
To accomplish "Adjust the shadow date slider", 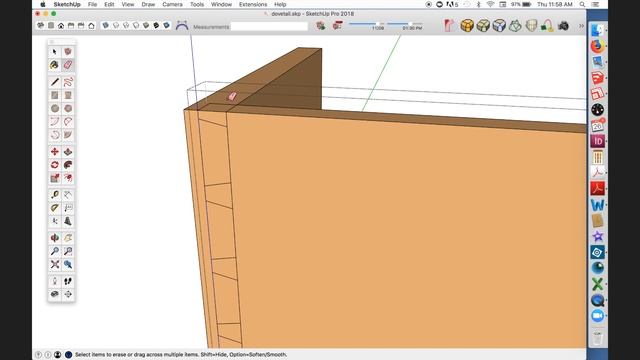I will [x=366, y=24].
